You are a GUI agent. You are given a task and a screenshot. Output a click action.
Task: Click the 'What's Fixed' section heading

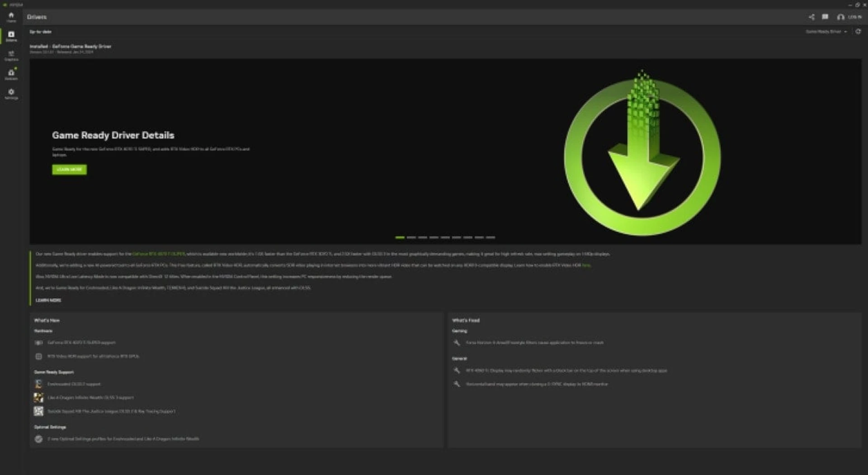(x=466, y=320)
